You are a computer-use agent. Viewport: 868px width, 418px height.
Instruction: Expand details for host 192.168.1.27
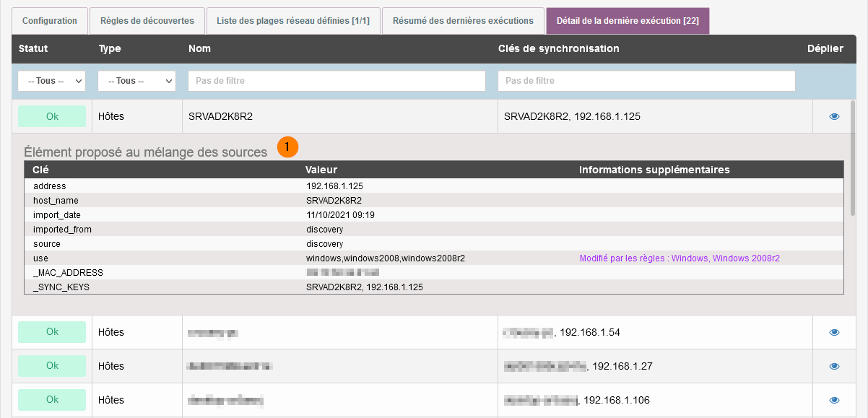834,367
